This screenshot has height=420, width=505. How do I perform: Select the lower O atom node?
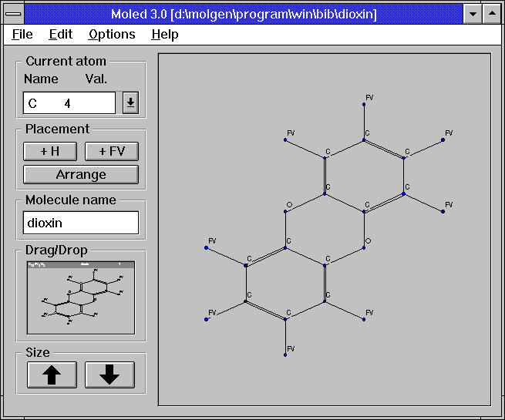[x=364, y=248]
